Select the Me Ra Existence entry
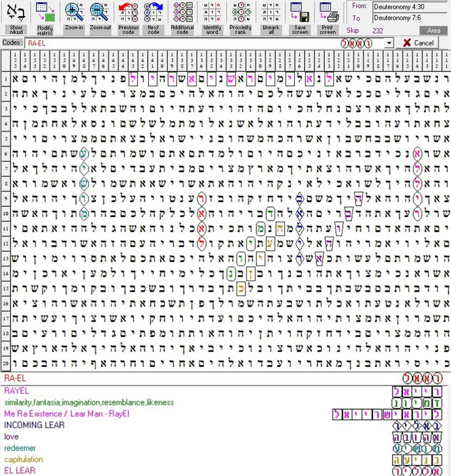 67,414
